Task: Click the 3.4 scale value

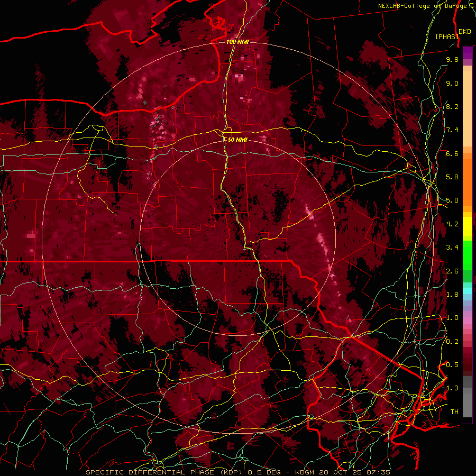Action: pyautogui.click(x=452, y=248)
